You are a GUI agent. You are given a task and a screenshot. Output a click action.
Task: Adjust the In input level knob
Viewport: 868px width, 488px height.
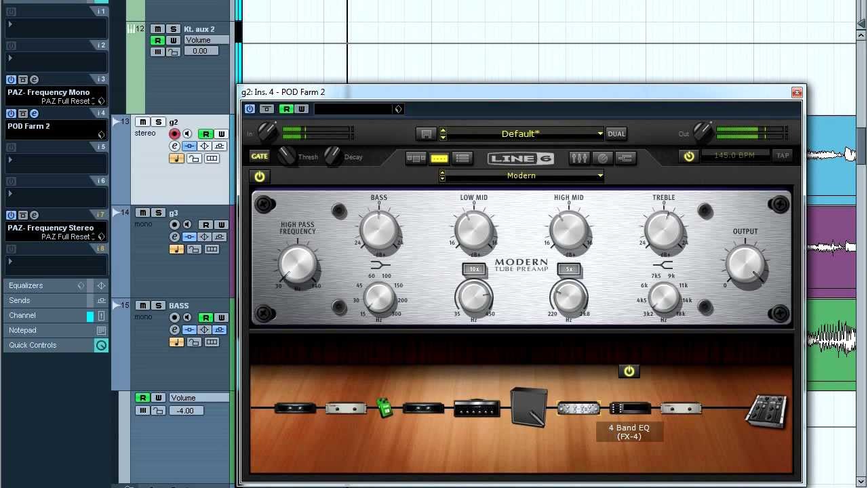[x=267, y=132]
